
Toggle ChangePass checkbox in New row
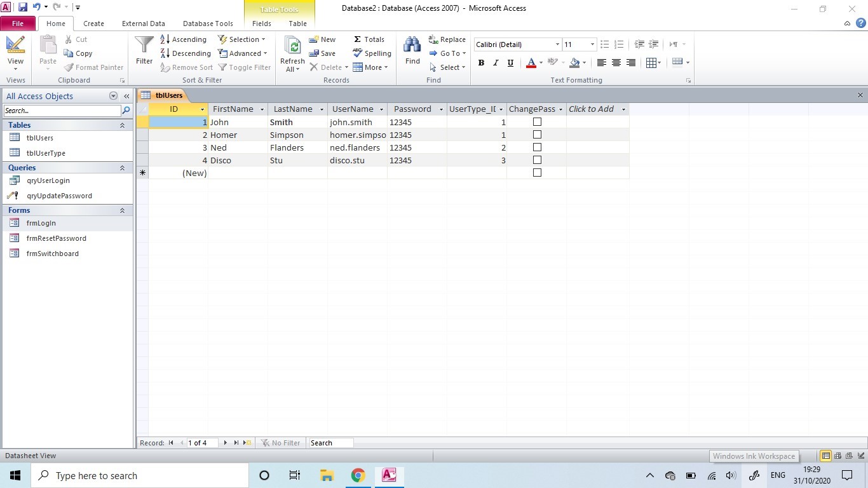click(x=537, y=173)
